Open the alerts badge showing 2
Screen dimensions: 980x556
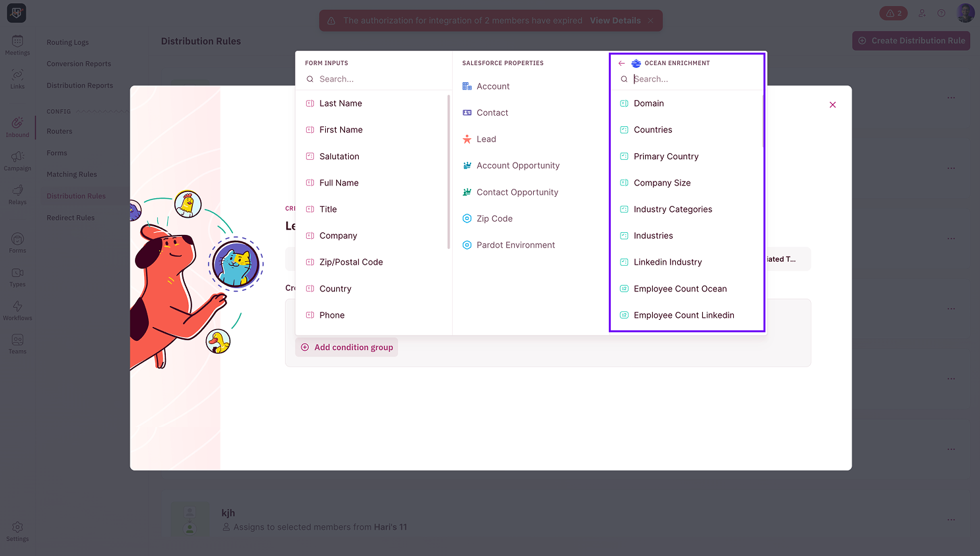click(893, 13)
